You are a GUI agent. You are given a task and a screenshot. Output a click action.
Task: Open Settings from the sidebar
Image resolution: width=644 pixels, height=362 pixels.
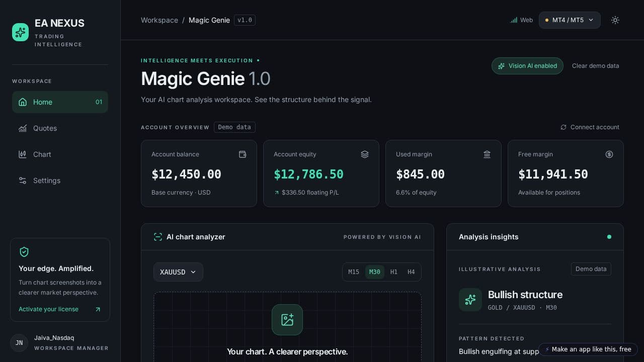(60, 180)
